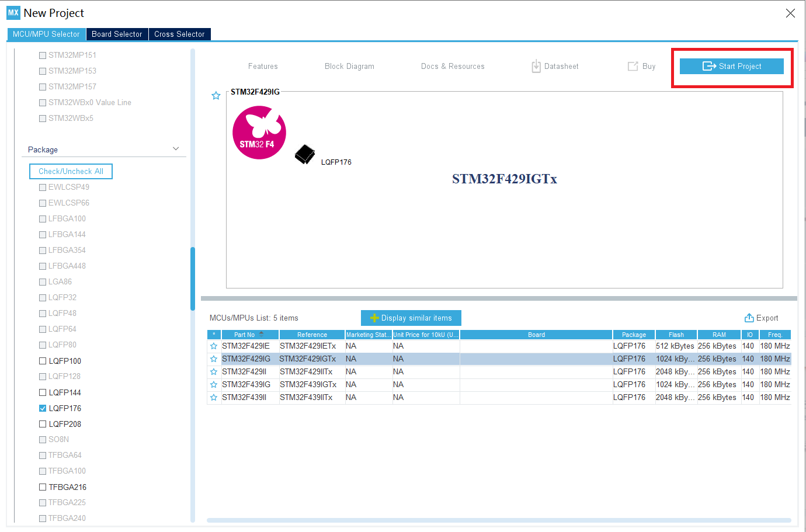Click the left filter panel scrollbar thumb
Screen dimensions: 806x532
point(193,279)
